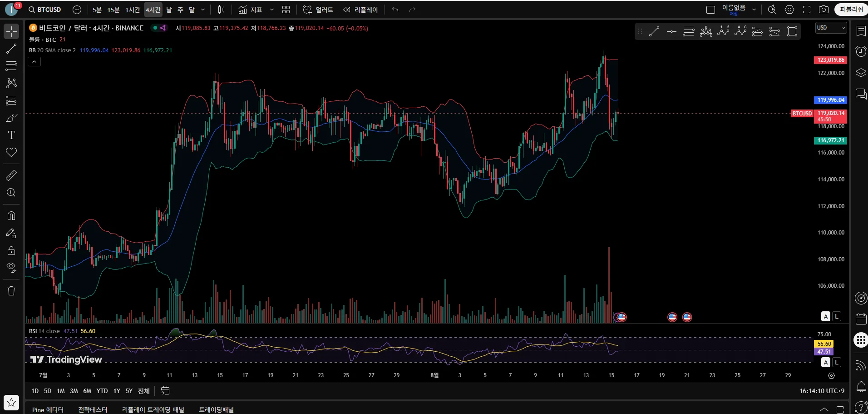Open the chat panel in right sidebar
The width and height of the screenshot is (868, 414).
[x=861, y=94]
